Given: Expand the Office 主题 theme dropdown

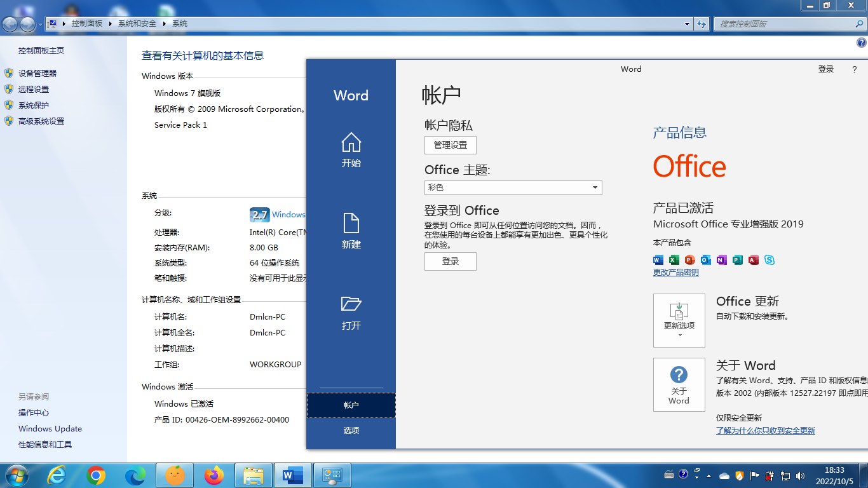Looking at the screenshot, I should pos(595,187).
